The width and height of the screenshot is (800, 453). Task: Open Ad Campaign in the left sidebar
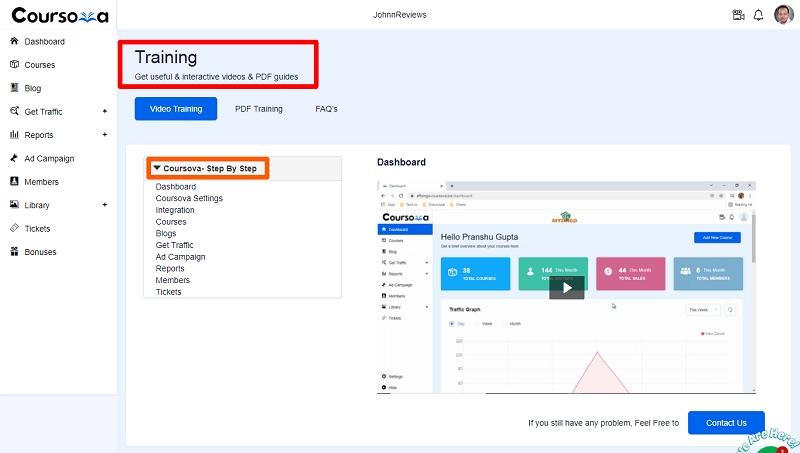coord(49,159)
